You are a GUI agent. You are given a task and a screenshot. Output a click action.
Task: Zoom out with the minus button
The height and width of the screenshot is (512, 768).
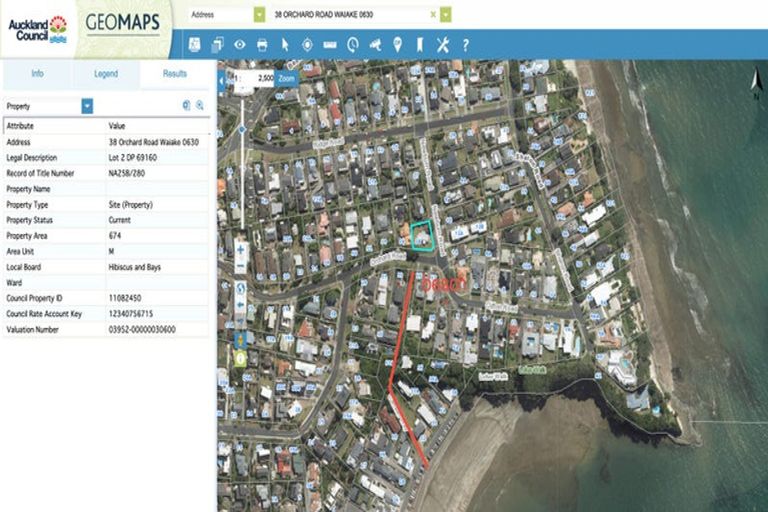[x=240, y=265]
